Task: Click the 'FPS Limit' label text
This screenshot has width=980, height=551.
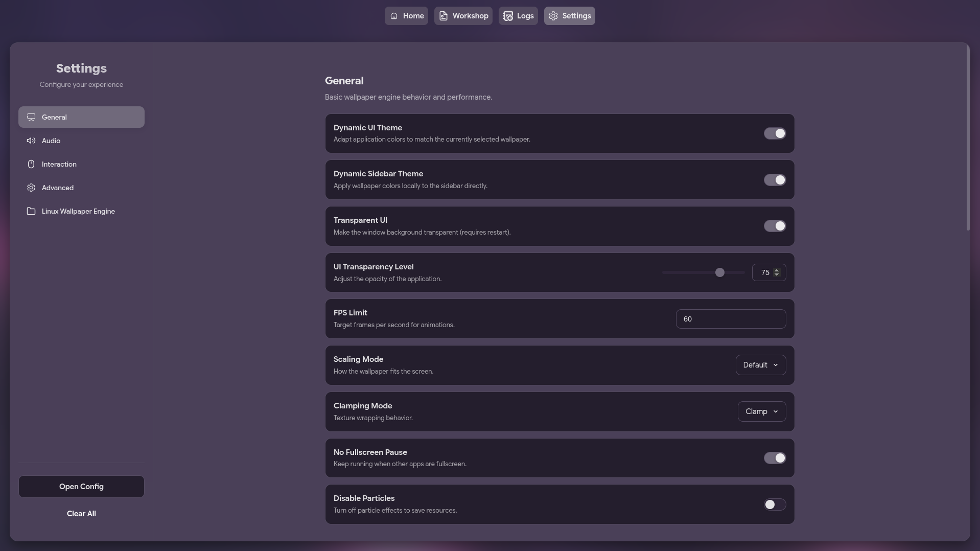Action: tap(351, 313)
